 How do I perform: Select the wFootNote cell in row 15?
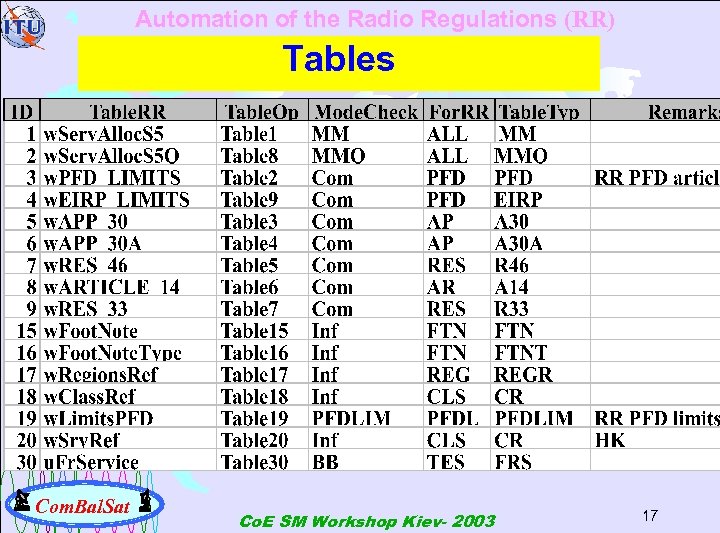tap(128, 331)
